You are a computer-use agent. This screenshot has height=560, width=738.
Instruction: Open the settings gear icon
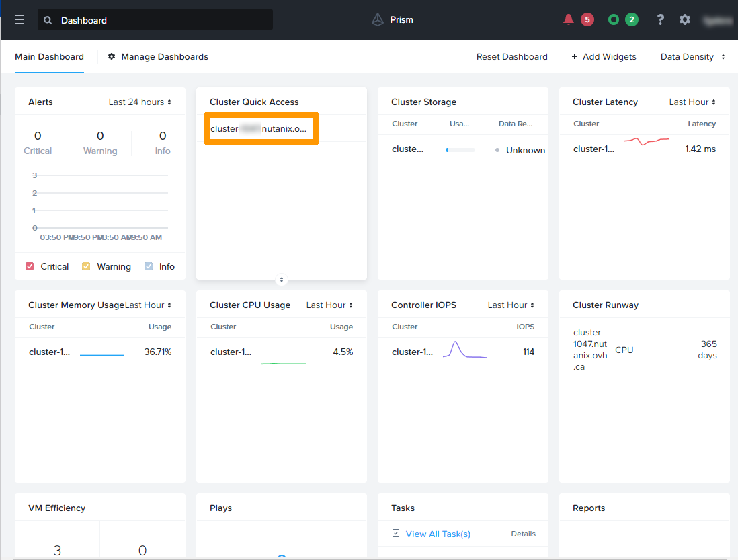pyautogui.click(x=685, y=19)
